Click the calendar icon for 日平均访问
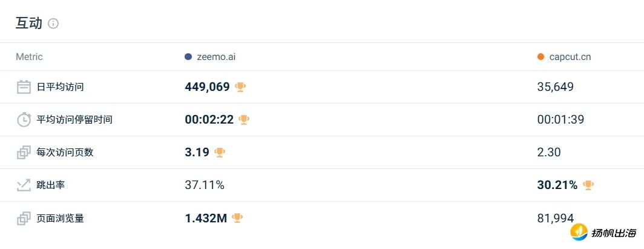The height and width of the screenshot is (249, 644). [x=24, y=87]
